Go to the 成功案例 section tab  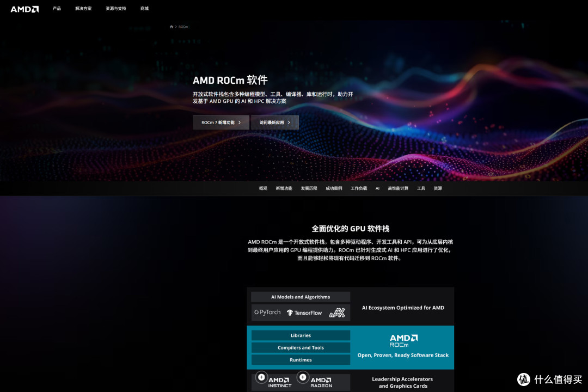(x=334, y=188)
